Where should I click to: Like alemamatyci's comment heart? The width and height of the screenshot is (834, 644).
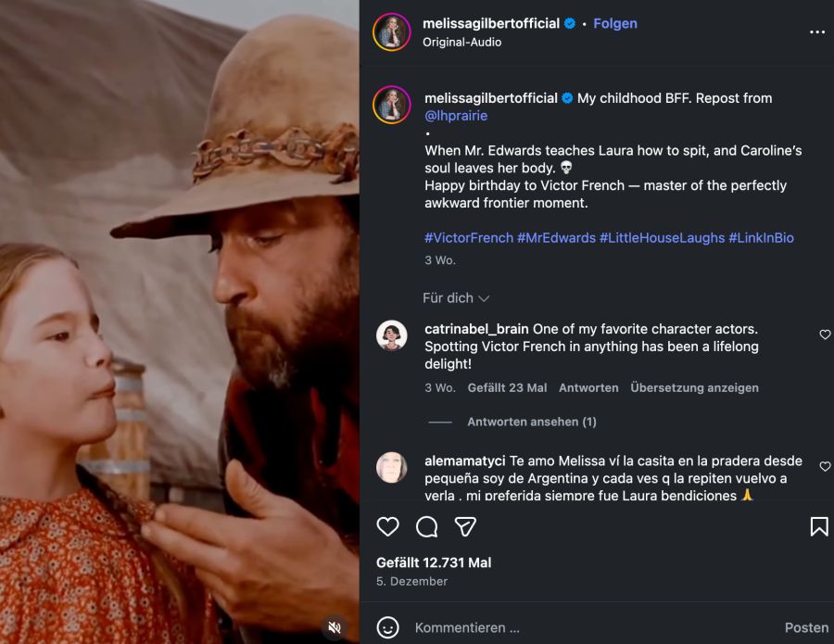[x=825, y=467]
